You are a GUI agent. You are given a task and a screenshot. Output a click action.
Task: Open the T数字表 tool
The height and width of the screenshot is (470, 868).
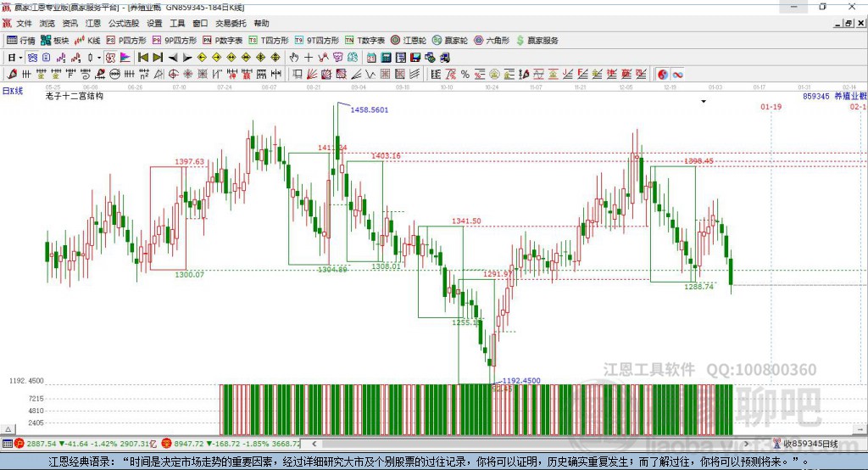coord(364,41)
